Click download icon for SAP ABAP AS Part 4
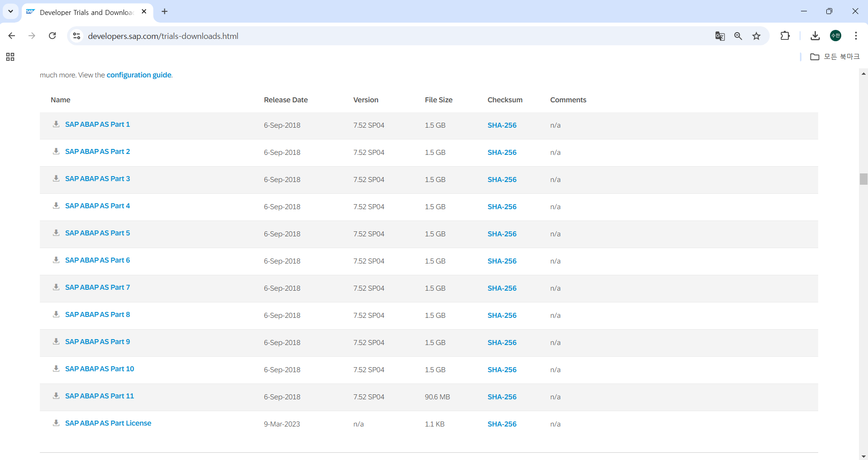Screen dimensions: 868x460 click(x=56, y=206)
